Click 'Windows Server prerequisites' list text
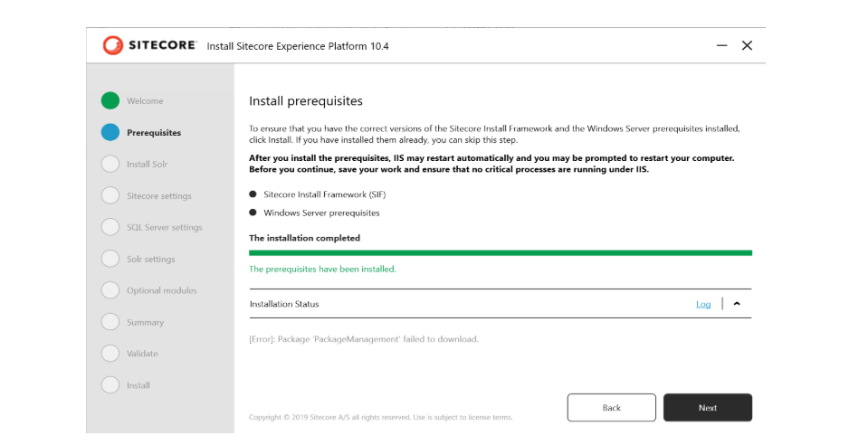Image resolution: width=868 pixels, height=445 pixels. pyautogui.click(x=321, y=213)
